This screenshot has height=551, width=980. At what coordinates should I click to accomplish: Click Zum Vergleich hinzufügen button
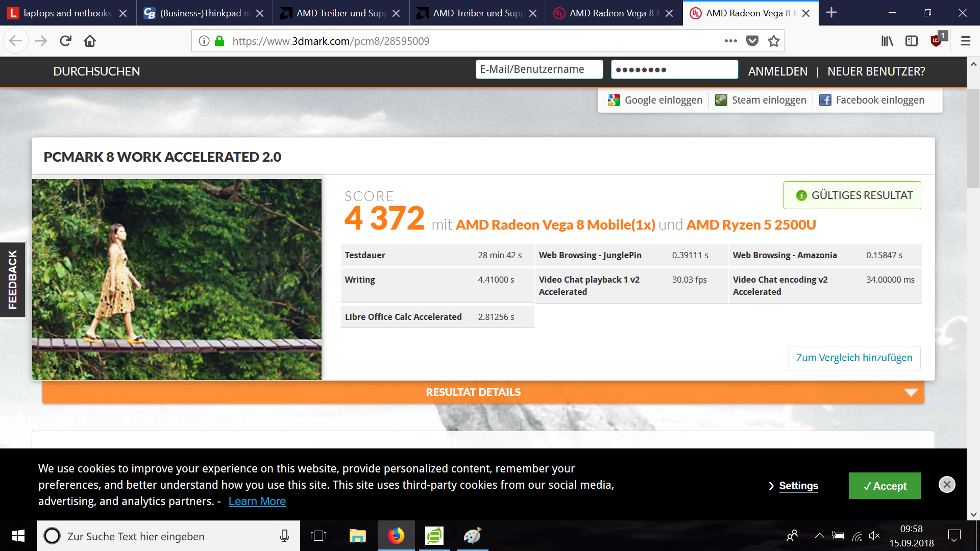pos(854,358)
